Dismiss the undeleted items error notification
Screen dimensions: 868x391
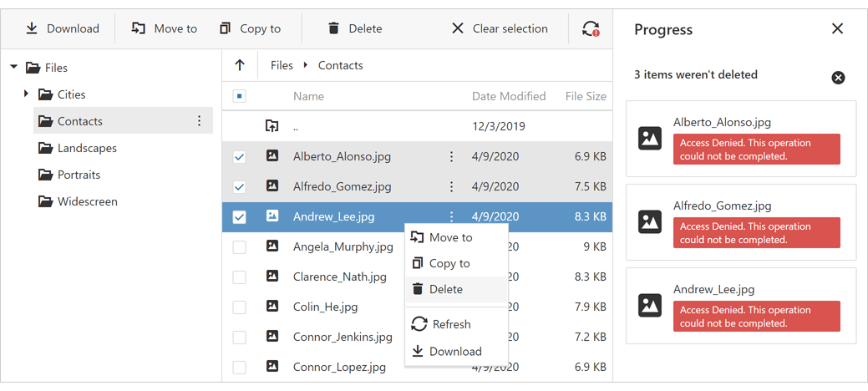[x=838, y=78]
